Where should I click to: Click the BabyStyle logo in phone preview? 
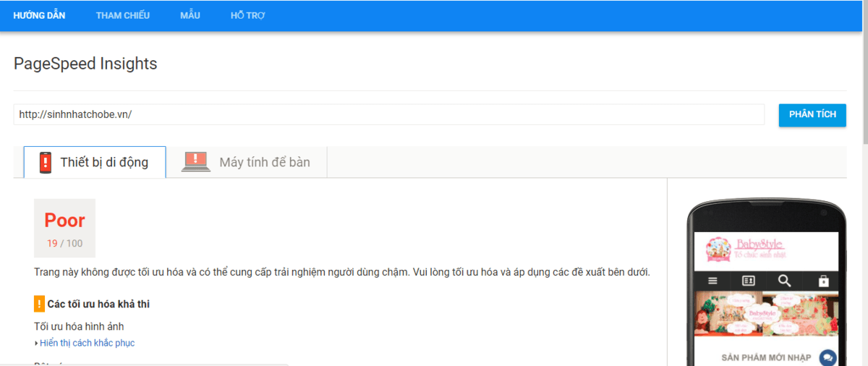(x=746, y=251)
